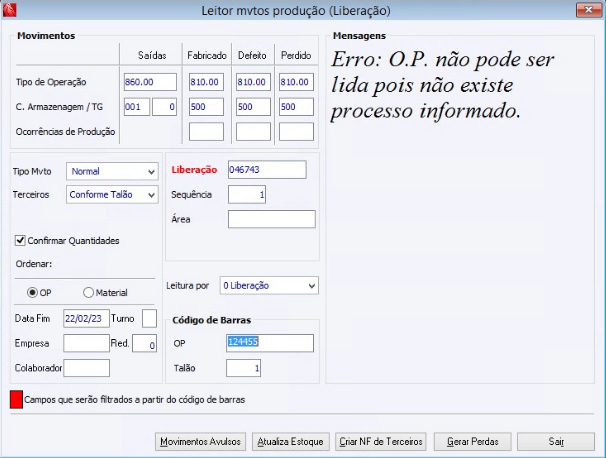
Task: Click the Fabricado C. Armazenagem field 500
Action: tap(206, 107)
